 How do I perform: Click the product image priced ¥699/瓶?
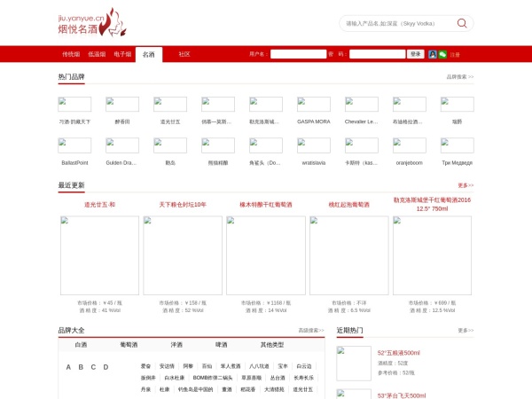[432, 255]
